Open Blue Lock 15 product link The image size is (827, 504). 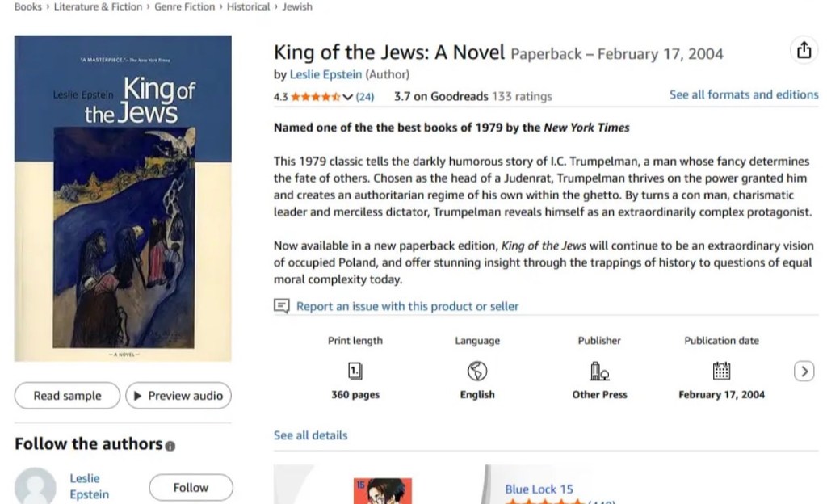point(539,489)
